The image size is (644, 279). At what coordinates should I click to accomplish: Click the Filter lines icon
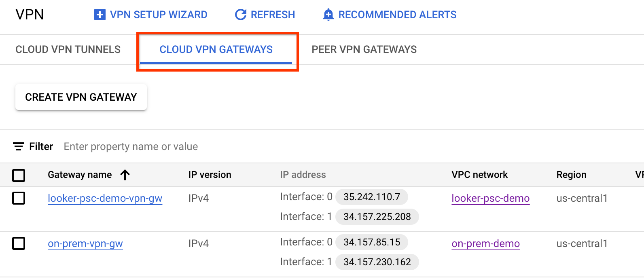coord(19,146)
